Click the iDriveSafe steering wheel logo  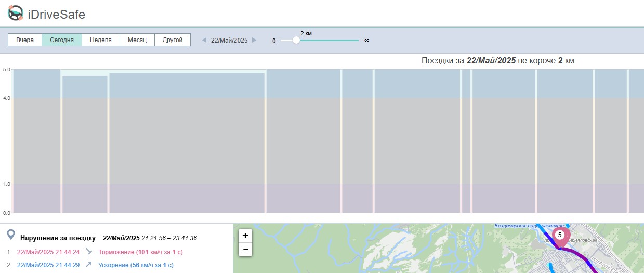coord(16,12)
